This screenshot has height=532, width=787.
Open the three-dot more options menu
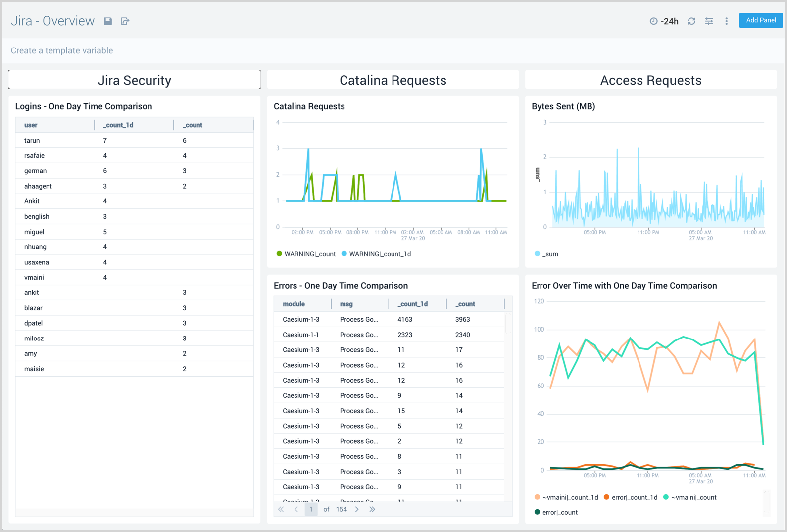(727, 21)
